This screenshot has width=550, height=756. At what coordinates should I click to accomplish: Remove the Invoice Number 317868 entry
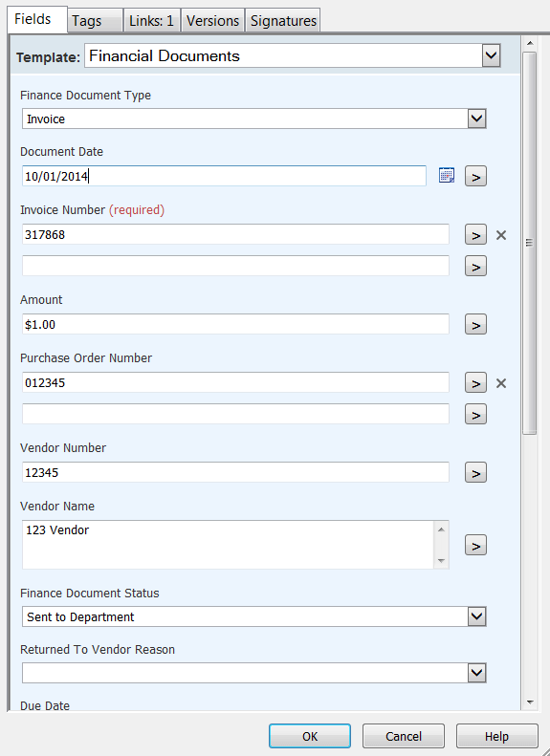[501, 235]
